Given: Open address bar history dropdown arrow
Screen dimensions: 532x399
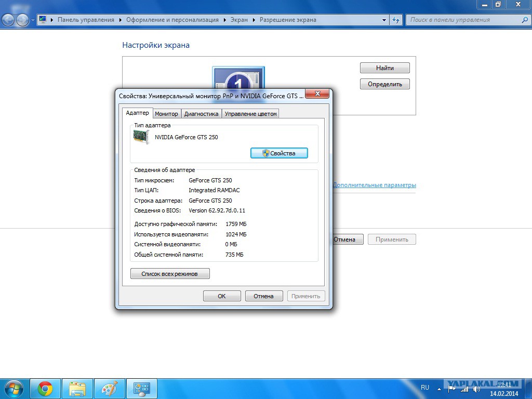Looking at the screenshot, I should point(384,20).
